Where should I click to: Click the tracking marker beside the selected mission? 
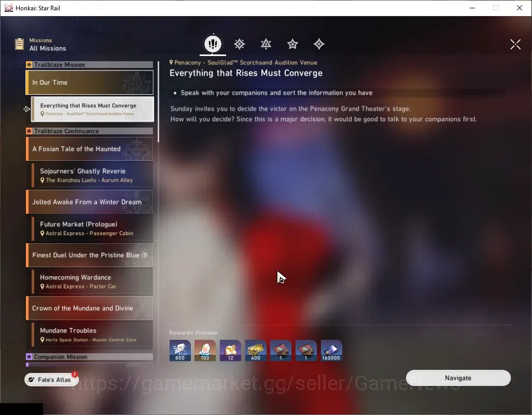pyautogui.click(x=26, y=109)
